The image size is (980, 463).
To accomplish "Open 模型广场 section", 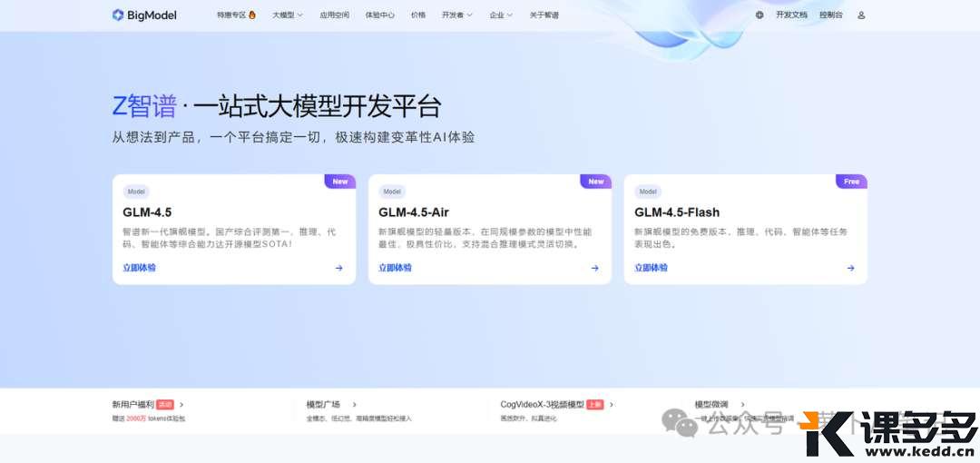I will 323,405.
